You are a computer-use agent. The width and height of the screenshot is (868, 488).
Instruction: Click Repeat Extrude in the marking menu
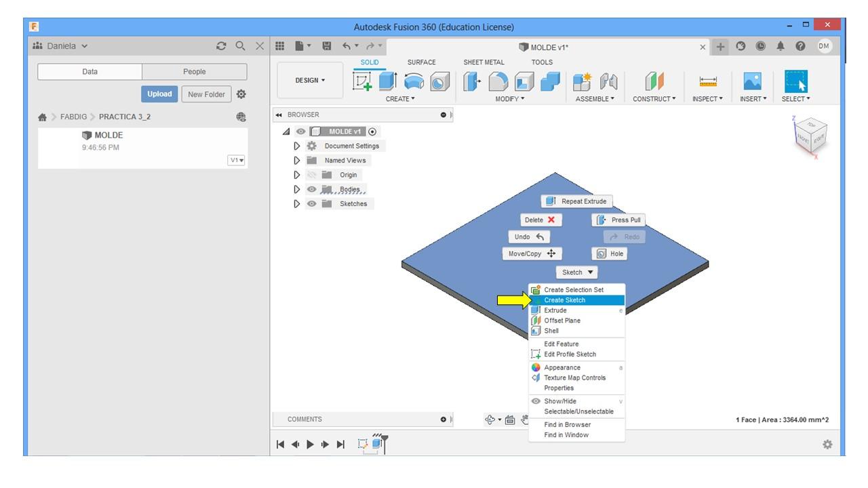pyautogui.click(x=577, y=201)
